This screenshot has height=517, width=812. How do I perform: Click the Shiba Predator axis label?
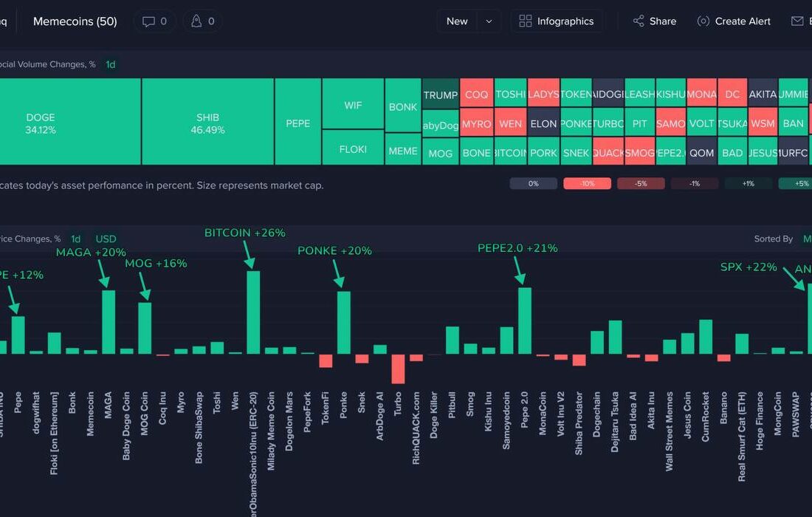coord(579,423)
